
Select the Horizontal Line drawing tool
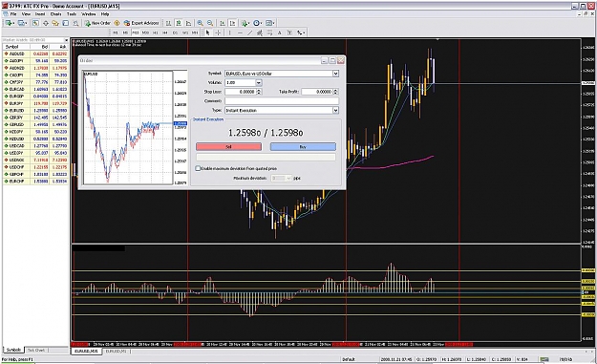240,32
